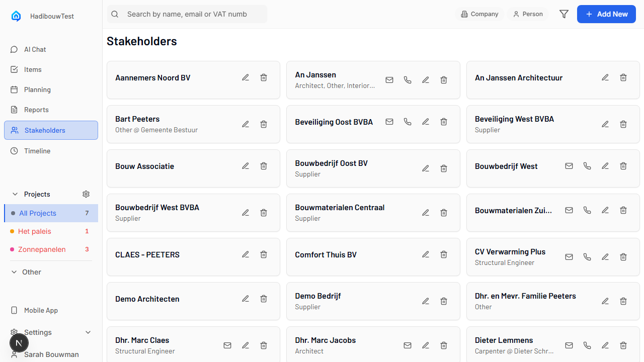Open the search field
644x362 pixels.
click(x=186, y=14)
